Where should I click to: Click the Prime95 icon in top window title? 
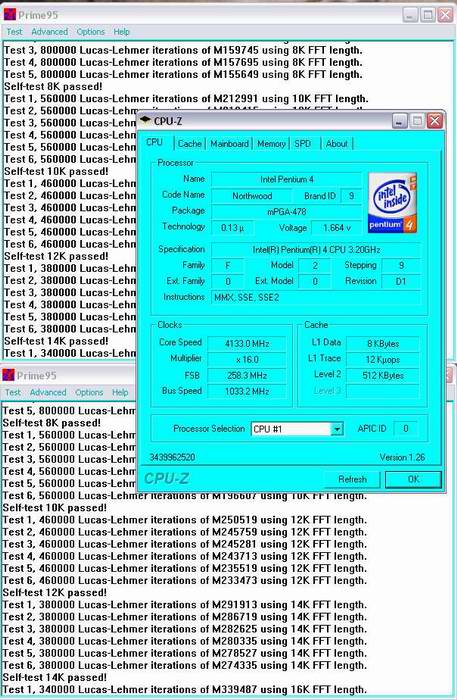pyautogui.click(x=10, y=15)
